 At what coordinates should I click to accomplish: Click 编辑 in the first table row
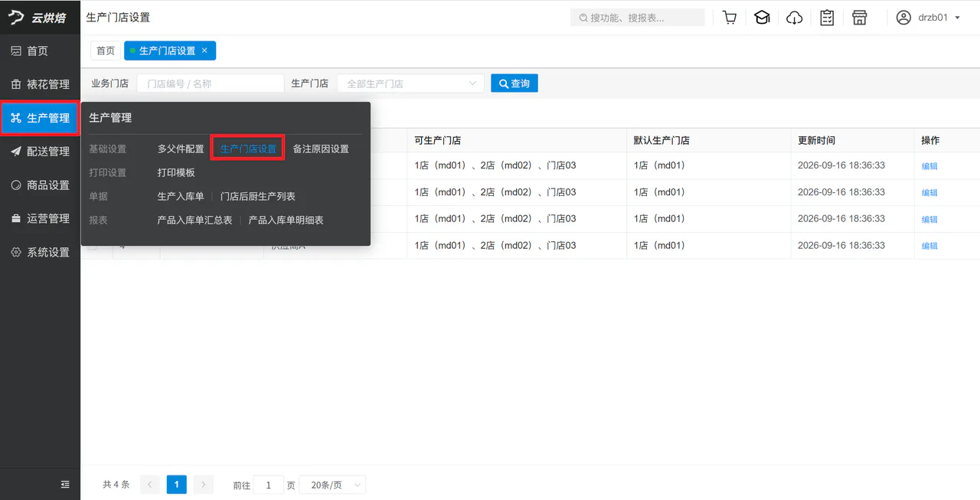(x=929, y=166)
